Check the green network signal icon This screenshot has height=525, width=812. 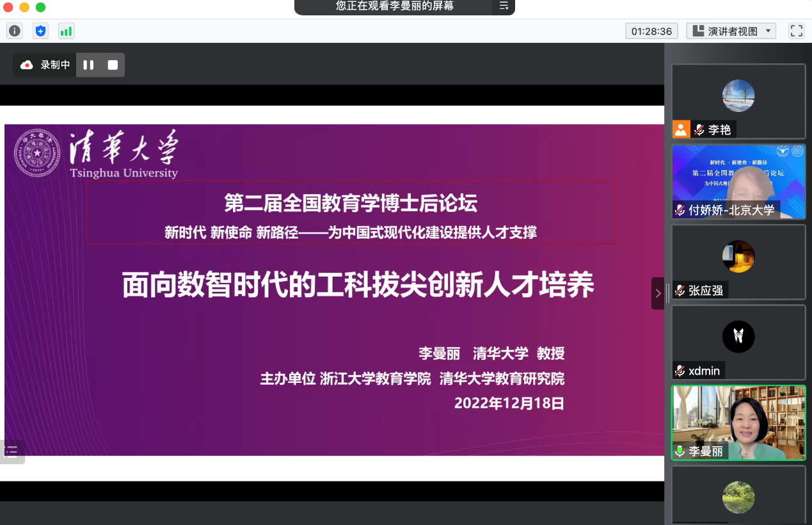tap(66, 31)
